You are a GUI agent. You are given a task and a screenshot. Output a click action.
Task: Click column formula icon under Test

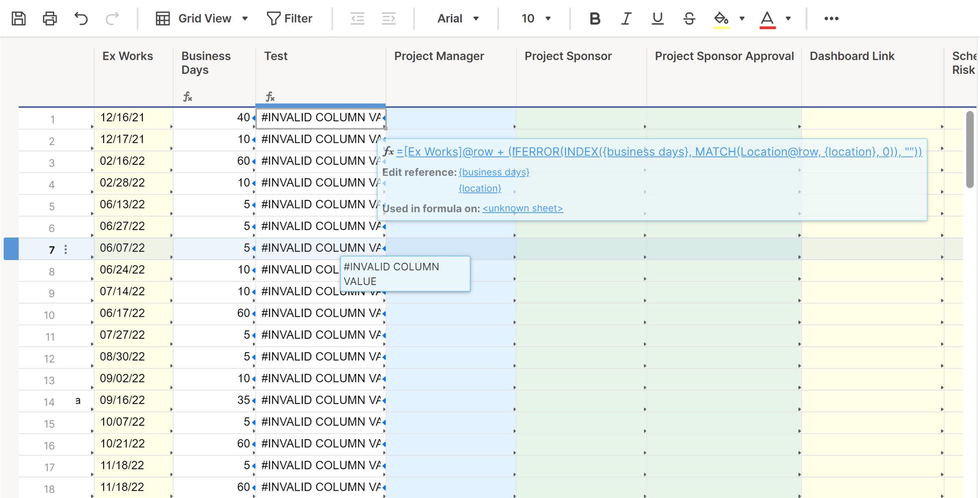(x=270, y=97)
